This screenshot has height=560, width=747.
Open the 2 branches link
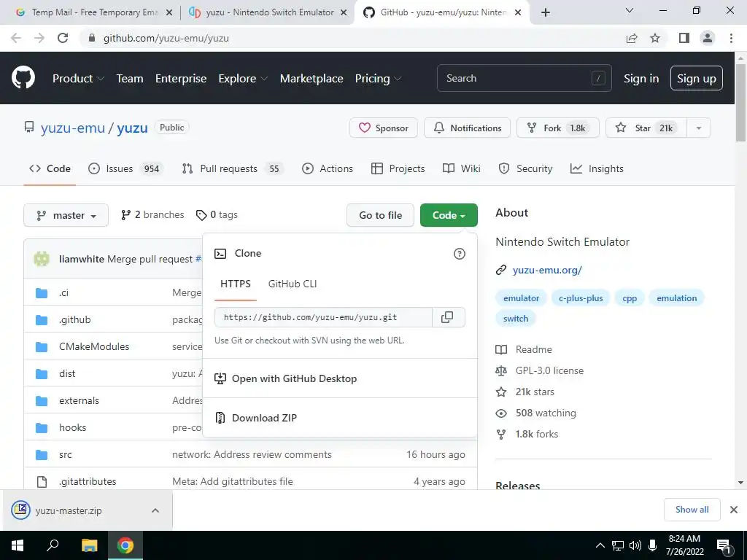pyautogui.click(x=152, y=215)
